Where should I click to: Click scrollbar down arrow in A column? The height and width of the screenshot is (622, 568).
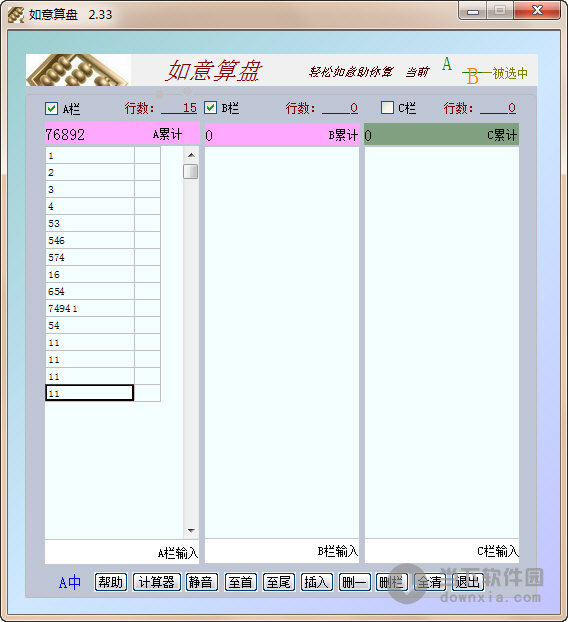[191, 531]
